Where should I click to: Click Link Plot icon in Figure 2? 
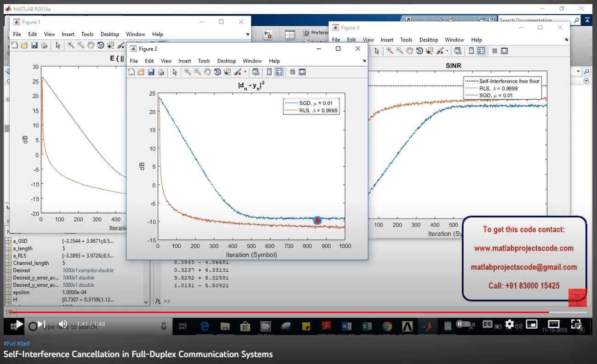click(x=256, y=72)
